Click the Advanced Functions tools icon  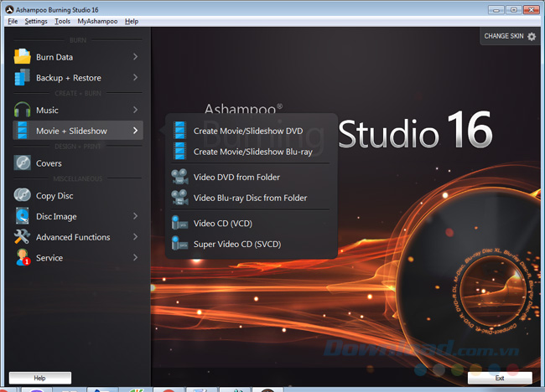22,237
